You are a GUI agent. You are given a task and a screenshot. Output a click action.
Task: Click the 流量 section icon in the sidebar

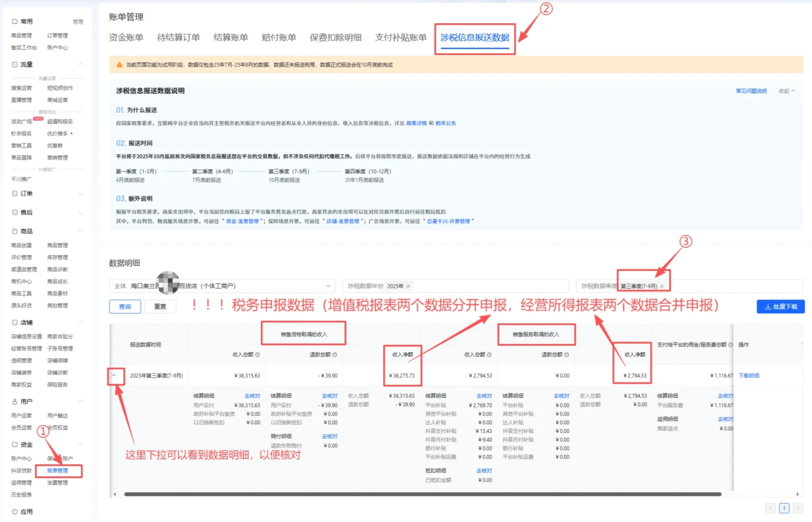[x=14, y=64]
